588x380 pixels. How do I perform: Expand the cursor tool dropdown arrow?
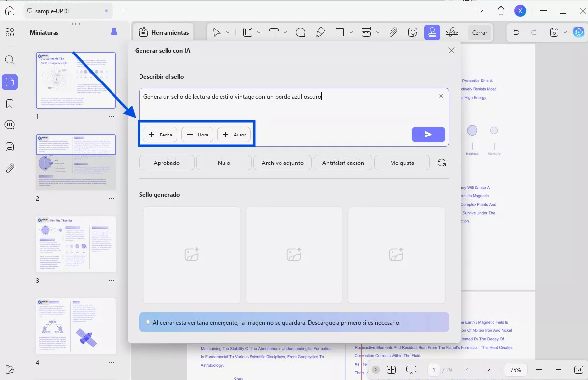(227, 32)
